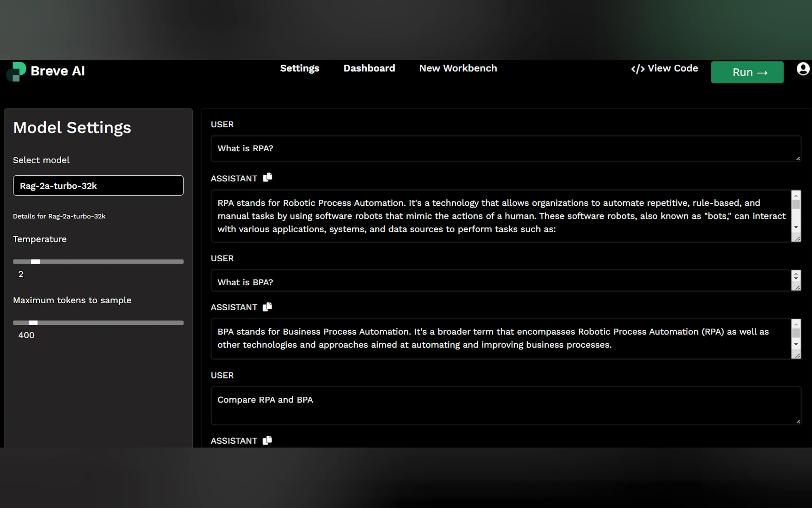Open the Settings menu item

tap(300, 68)
